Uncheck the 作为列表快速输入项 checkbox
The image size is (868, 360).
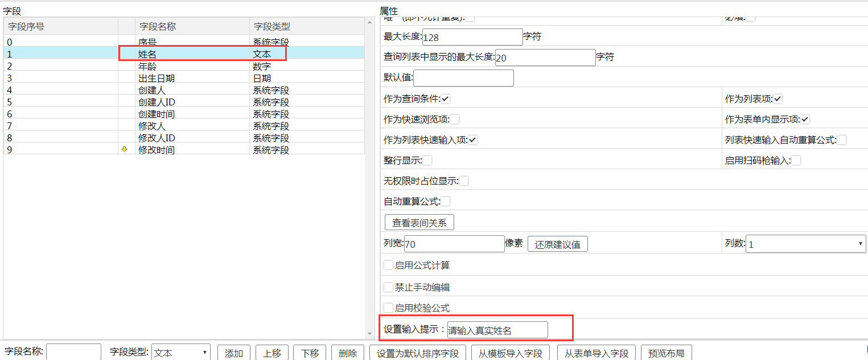(473, 140)
